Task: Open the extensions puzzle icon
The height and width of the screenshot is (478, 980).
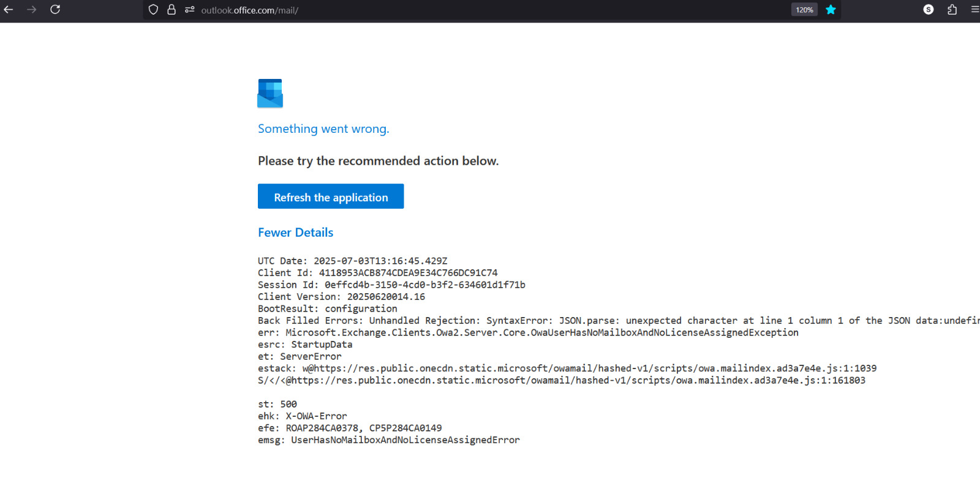Action: pos(952,10)
